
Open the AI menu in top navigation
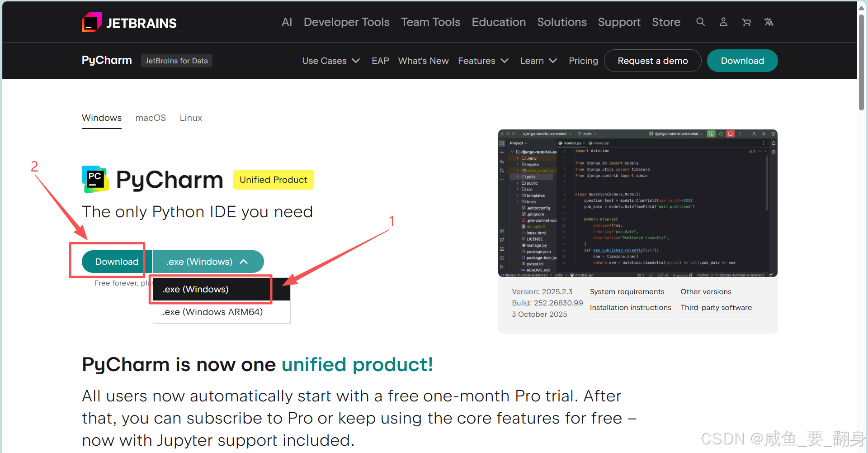(287, 22)
